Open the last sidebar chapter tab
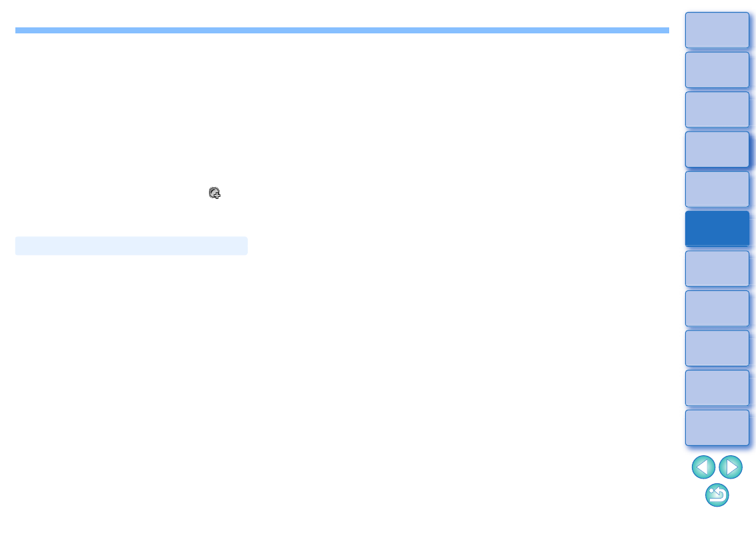 coord(717,428)
